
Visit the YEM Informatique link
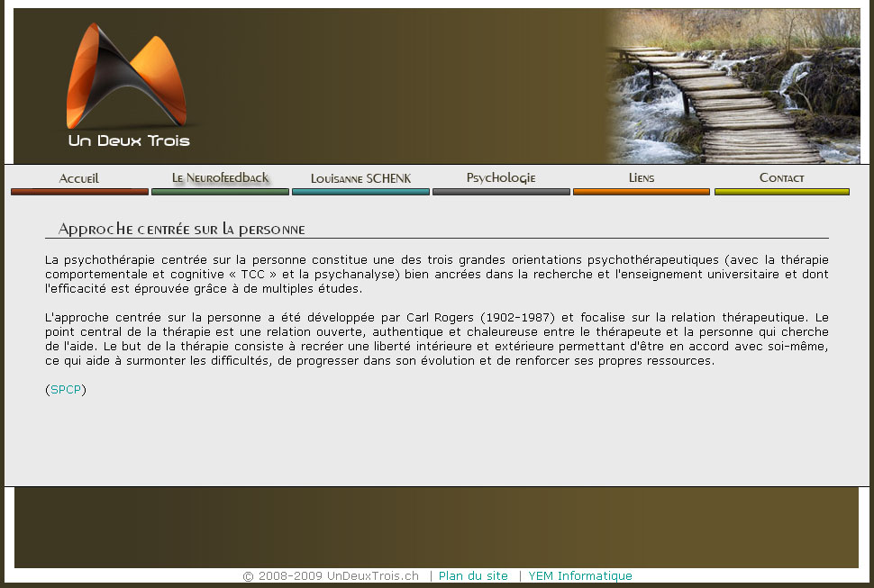tap(580, 575)
